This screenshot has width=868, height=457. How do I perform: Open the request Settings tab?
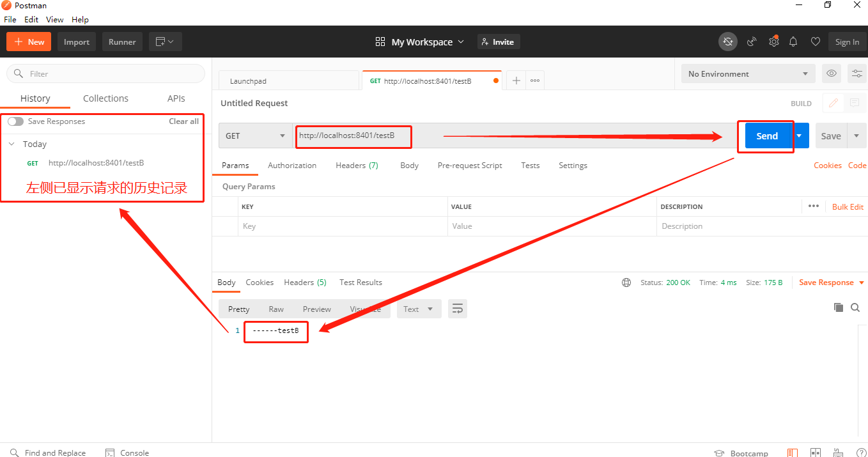pos(573,165)
